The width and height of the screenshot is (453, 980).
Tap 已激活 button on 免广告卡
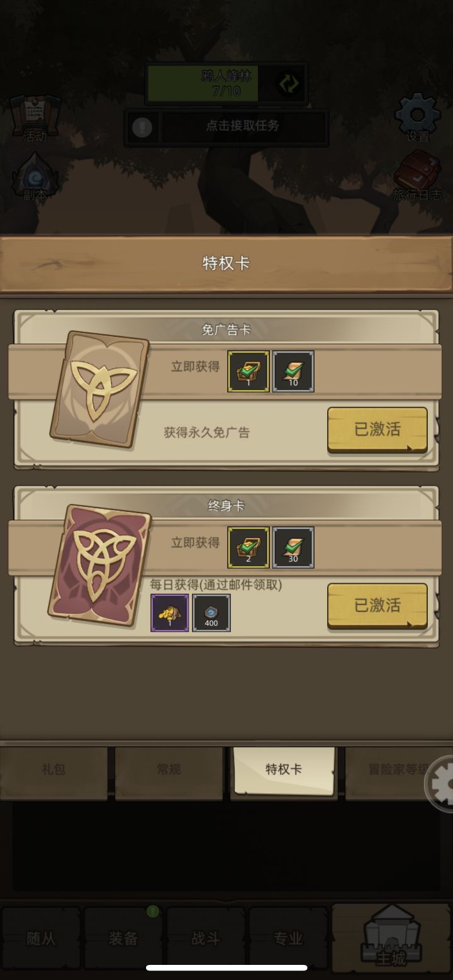pos(377,430)
